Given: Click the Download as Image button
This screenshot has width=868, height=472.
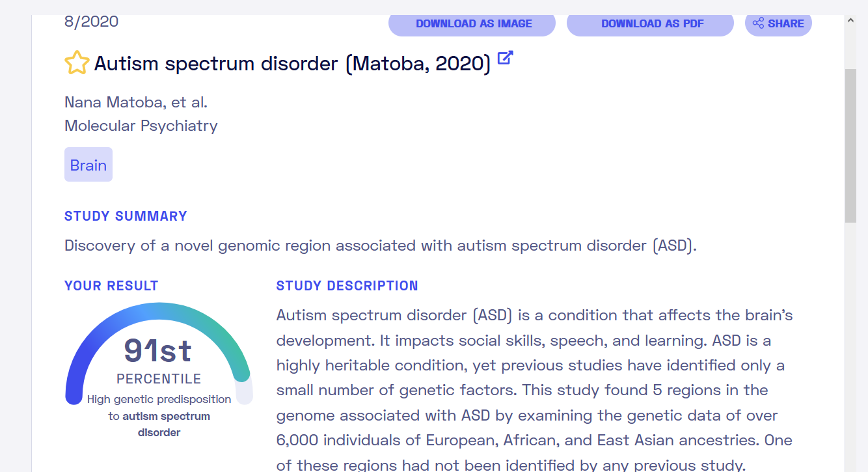Looking at the screenshot, I should tap(472, 24).
